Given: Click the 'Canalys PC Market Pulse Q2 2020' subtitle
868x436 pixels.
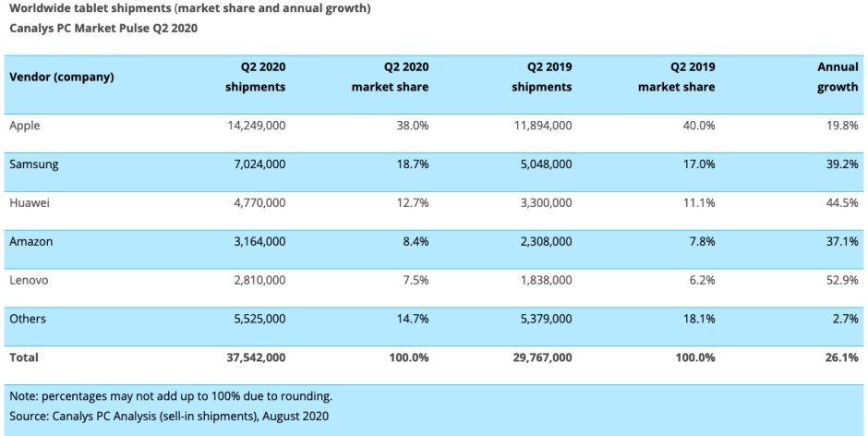Looking at the screenshot, I should click(x=103, y=29).
